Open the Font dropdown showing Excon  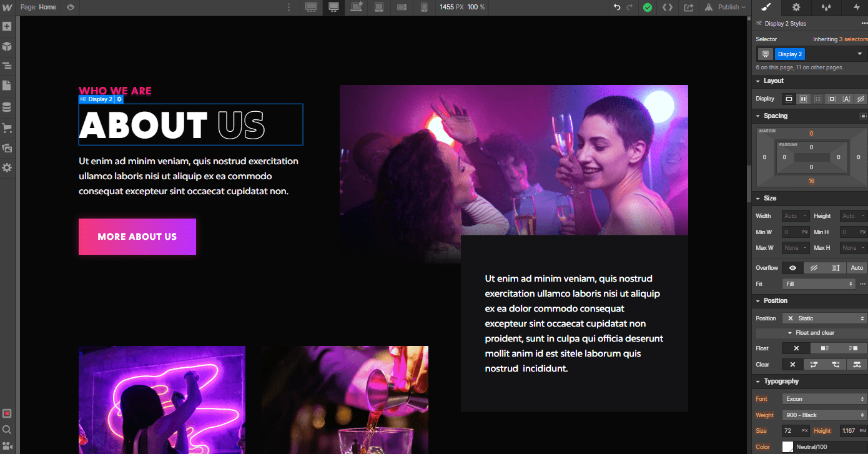point(825,398)
